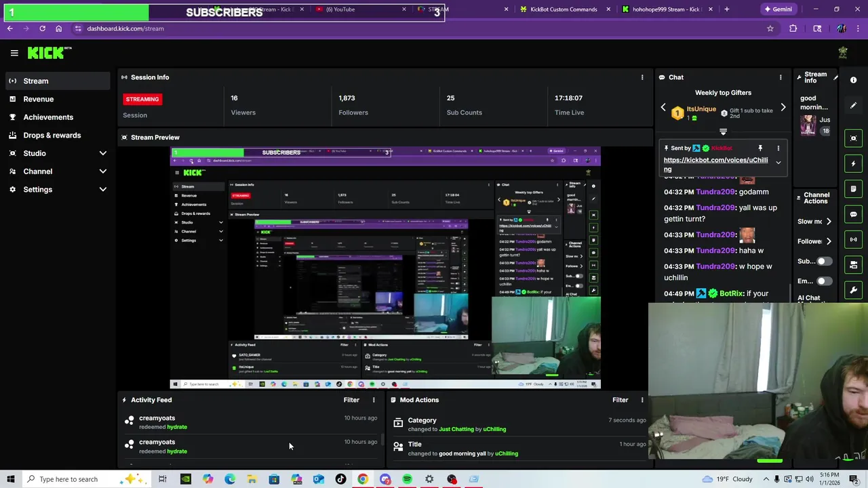Click the camera layout icon in right toolbar
Screen dimensions: 868x488
coord(854,265)
